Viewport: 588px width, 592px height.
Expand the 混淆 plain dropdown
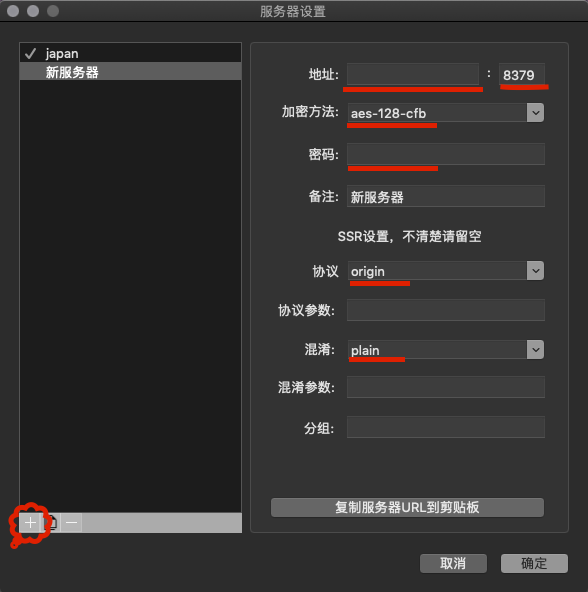click(x=535, y=350)
